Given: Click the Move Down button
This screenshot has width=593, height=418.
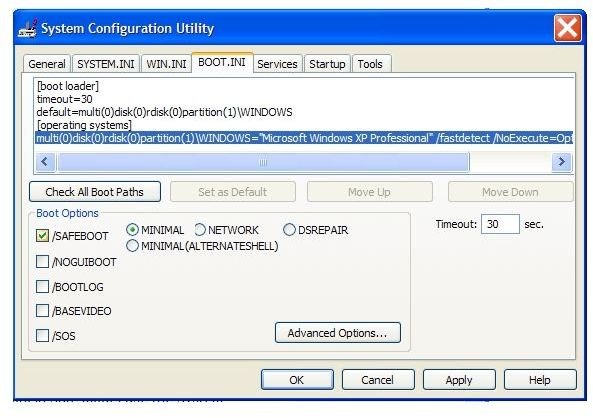Looking at the screenshot, I should tap(511, 192).
